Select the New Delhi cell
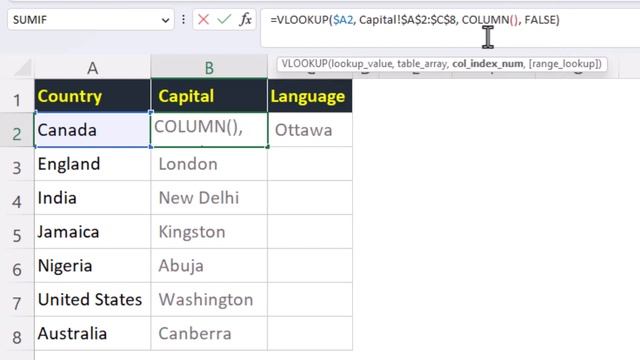640x360 pixels. click(x=209, y=198)
